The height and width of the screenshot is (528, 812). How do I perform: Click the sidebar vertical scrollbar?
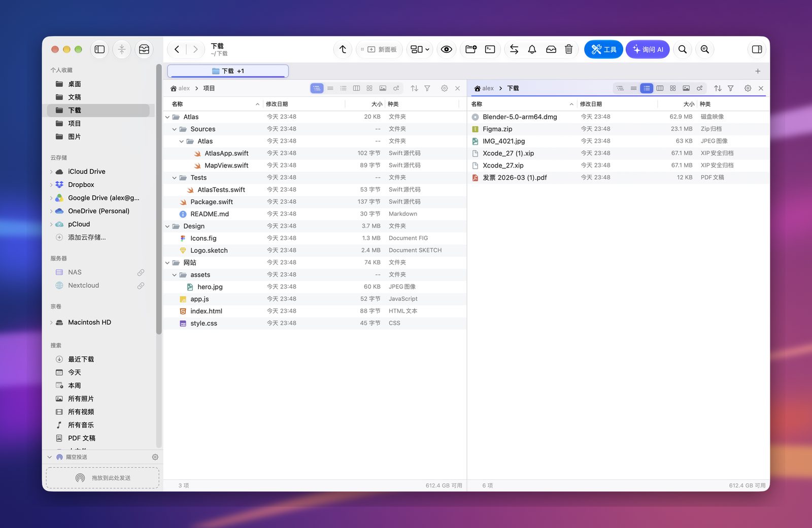coord(159,199)
